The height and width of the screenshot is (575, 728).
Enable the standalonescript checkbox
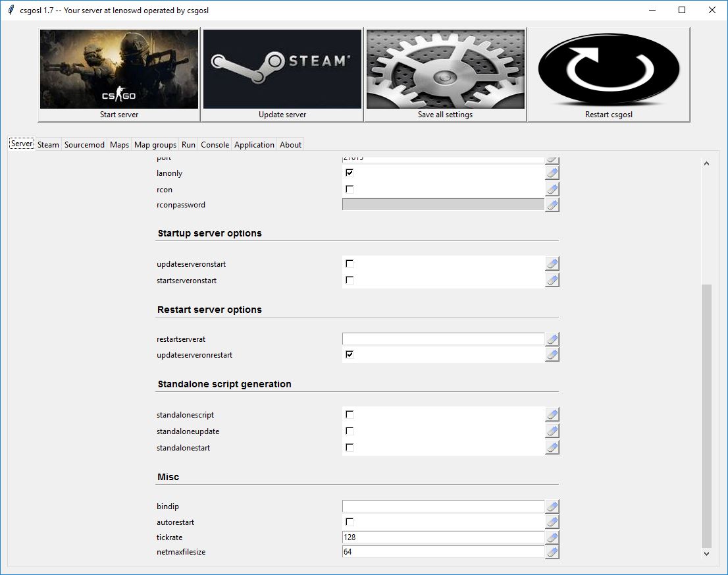[350, 414]
